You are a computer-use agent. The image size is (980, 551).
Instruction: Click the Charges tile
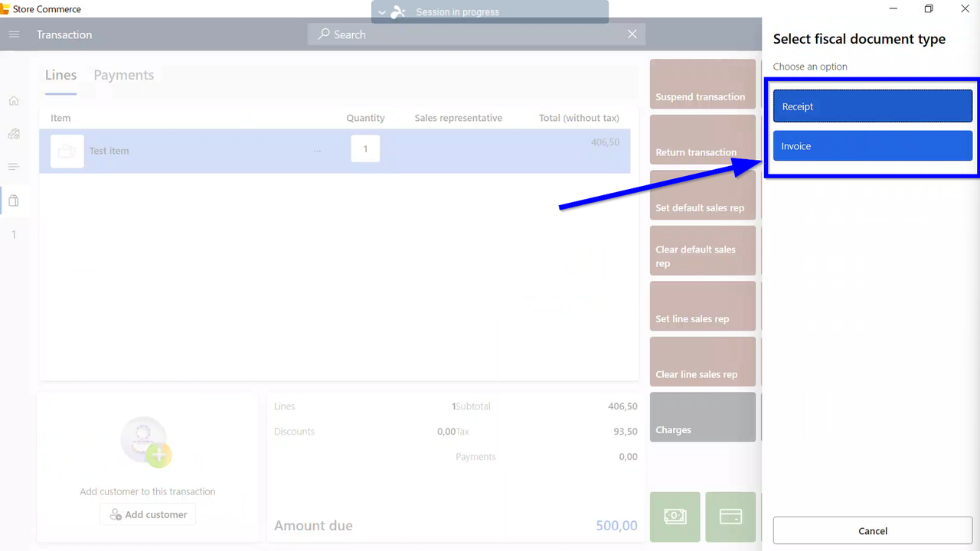pos(703,417)
